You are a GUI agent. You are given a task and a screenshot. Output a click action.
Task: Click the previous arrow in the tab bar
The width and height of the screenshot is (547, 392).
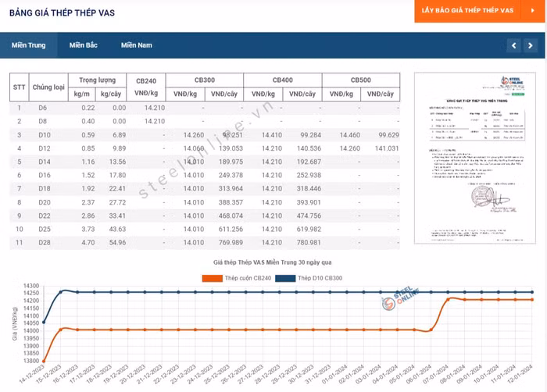[x=513, y=46]
